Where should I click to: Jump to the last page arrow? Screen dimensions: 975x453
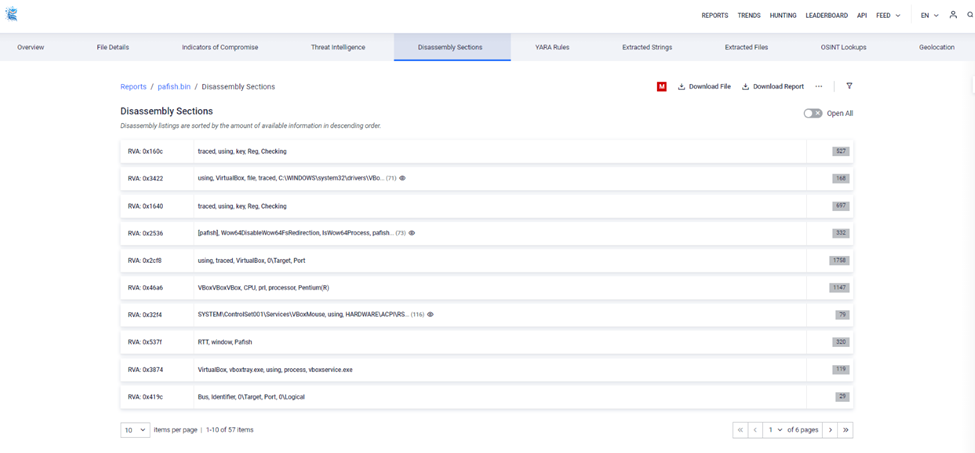[846, 429]
